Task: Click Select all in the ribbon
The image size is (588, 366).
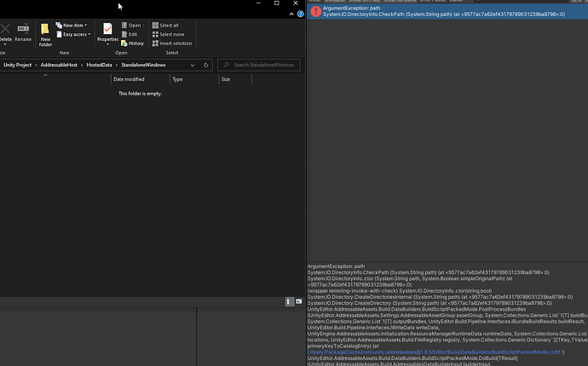Action: click(165, 25)
